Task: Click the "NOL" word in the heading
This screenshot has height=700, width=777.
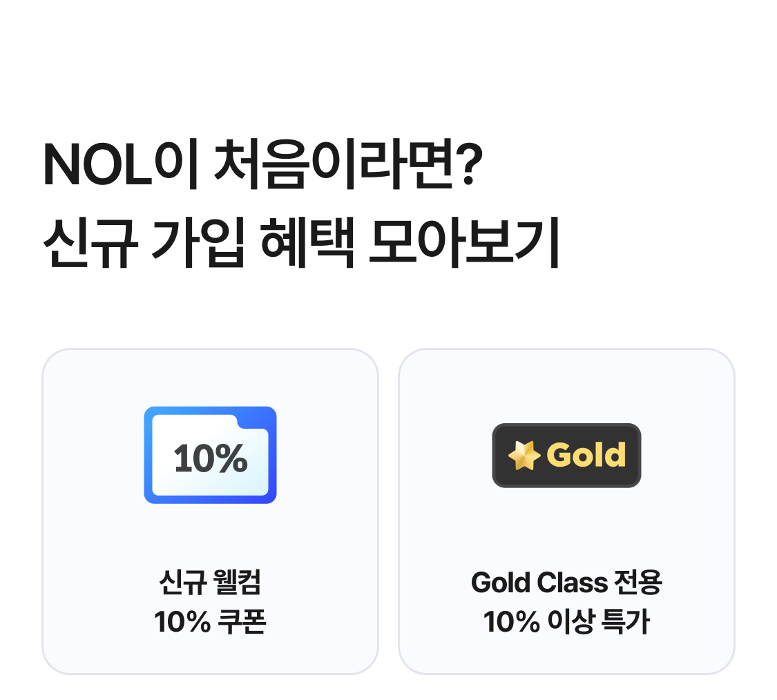Action: click(x=97, y=166)
